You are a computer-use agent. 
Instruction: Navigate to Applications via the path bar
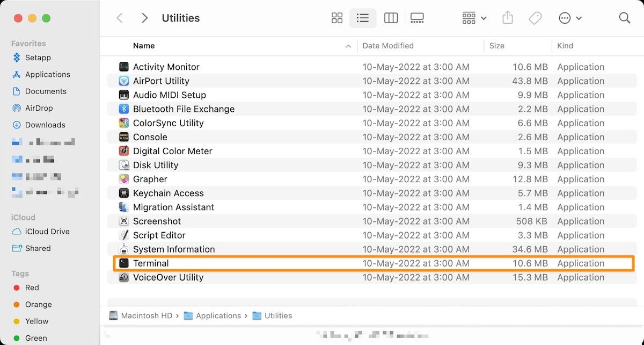point(218,315)
